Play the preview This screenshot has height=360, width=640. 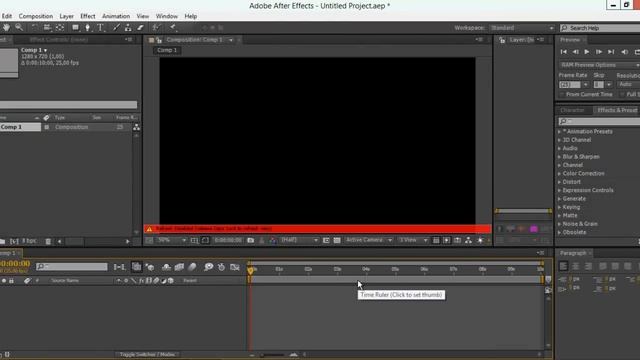click(x=587, y=52)
